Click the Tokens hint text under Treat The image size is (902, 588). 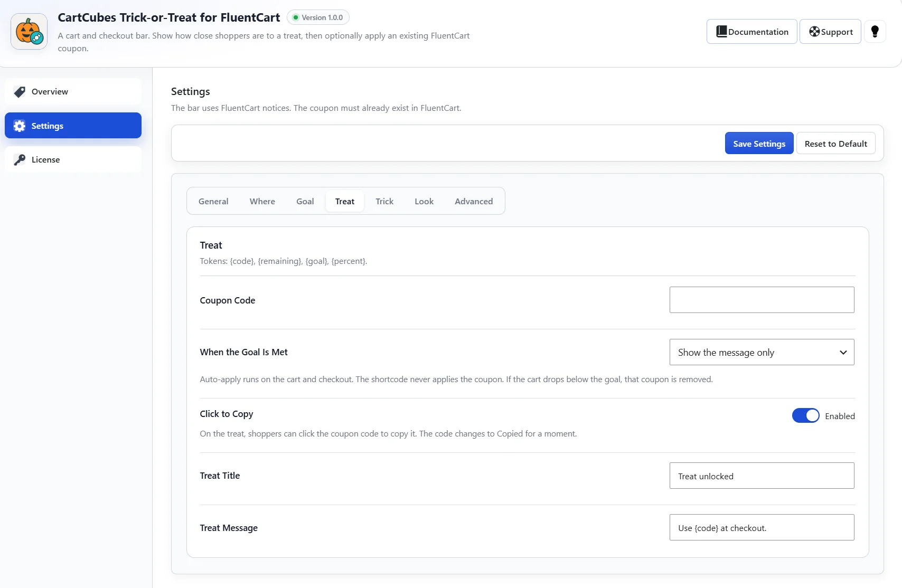click(284, 261)
